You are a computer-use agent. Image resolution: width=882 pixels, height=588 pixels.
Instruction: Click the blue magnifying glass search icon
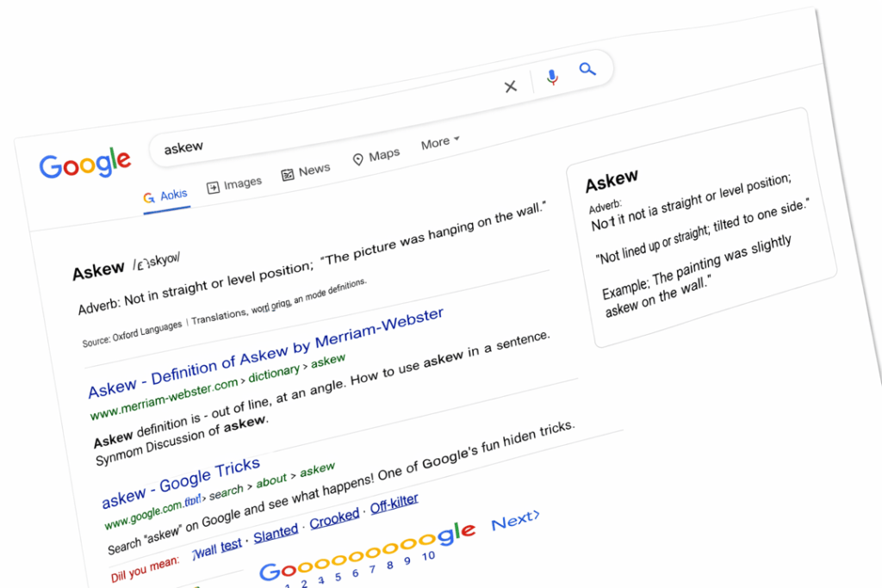[587, 69]
